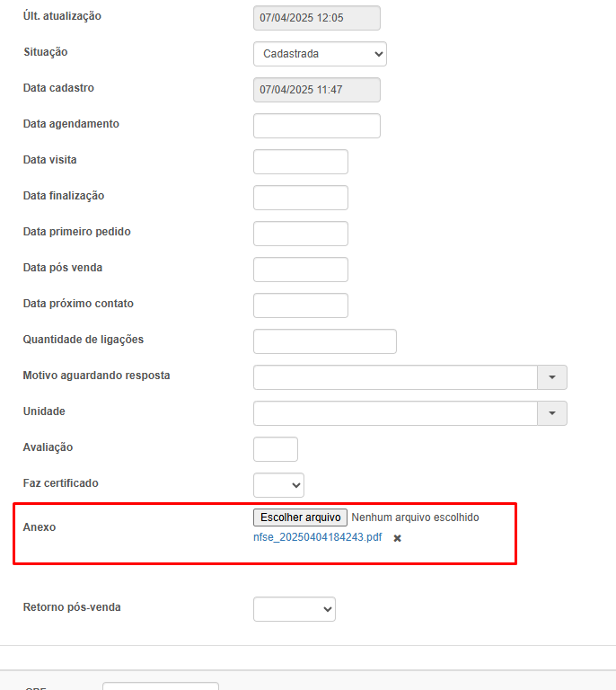The image size is (616, 690).
Task: Open the nfse_20250404184243.pdf link
Action: coord(317,537)
